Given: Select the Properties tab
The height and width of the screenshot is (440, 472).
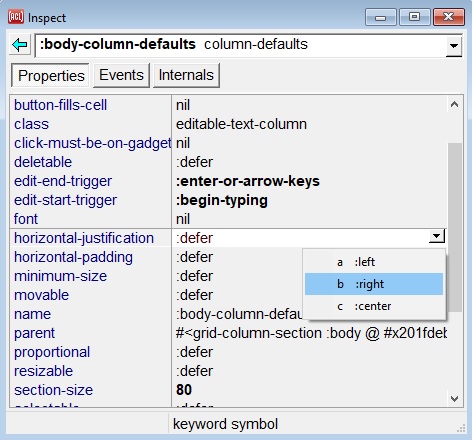Looking at the screenshot, I should coord(51,76).
